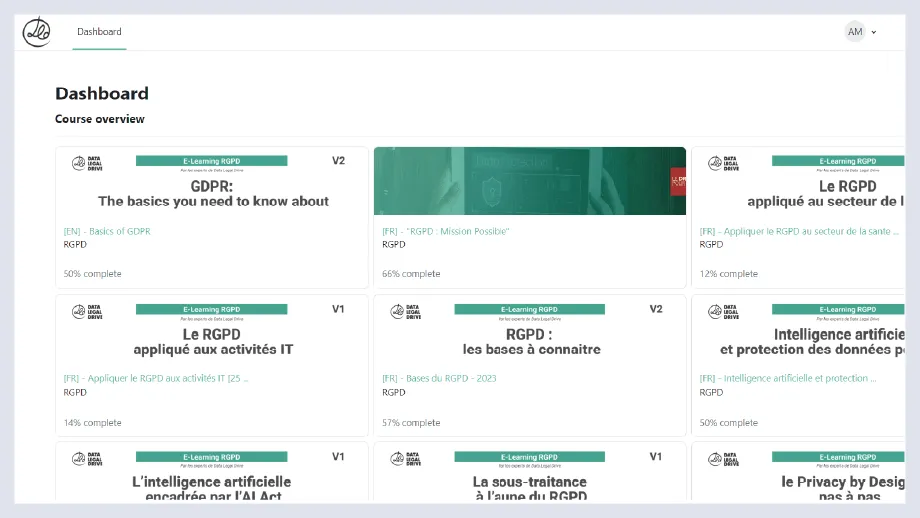
Task: Click the V1 label on sous-traitance card
Action: [x=656, y=456]
